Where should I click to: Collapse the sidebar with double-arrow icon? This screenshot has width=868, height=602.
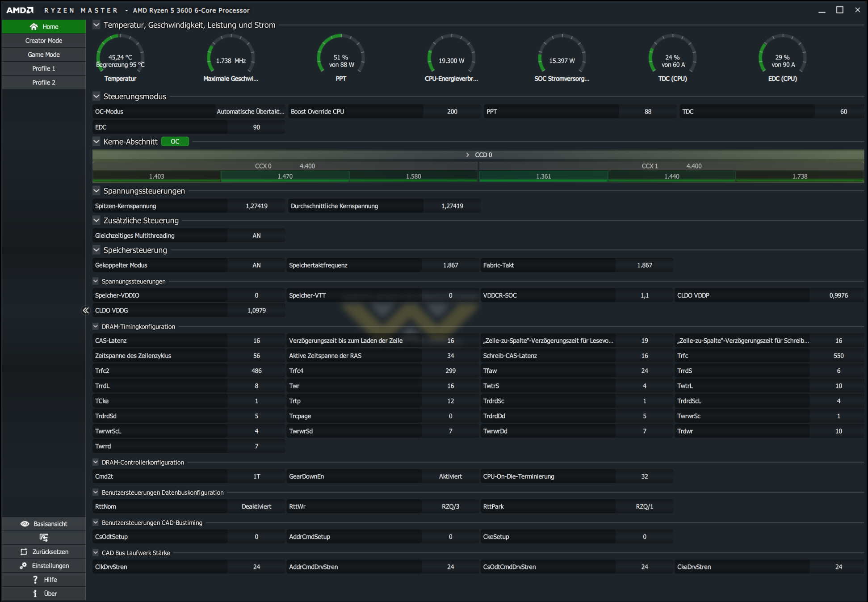(85, 310)
